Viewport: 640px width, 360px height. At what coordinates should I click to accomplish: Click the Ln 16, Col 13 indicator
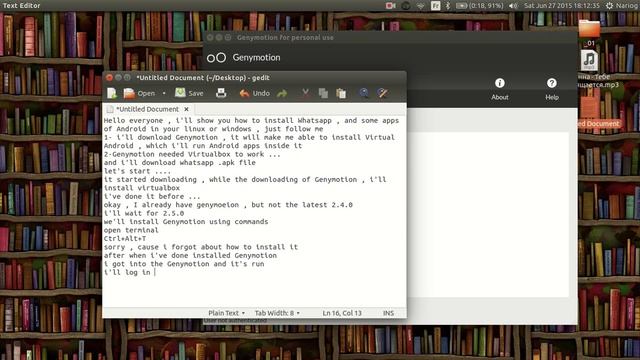[342, 313]
